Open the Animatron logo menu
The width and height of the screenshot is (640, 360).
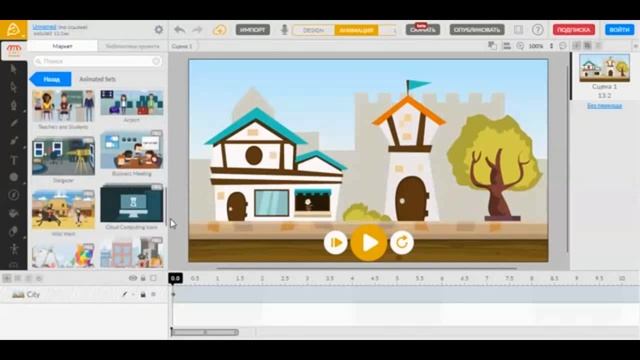point(13,30)
